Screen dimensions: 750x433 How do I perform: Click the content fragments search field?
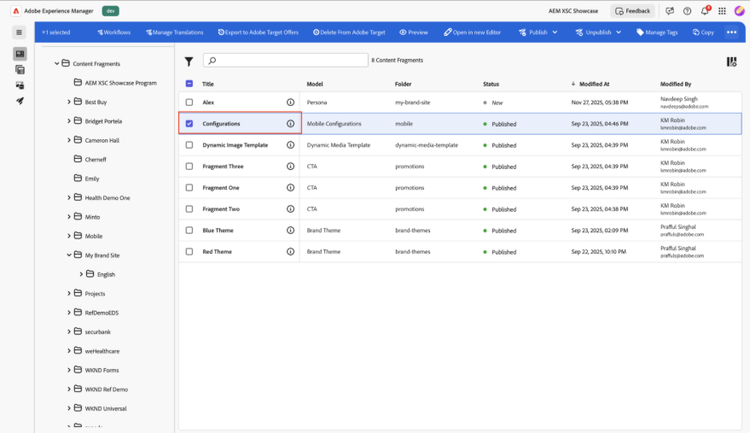[285, 62]
